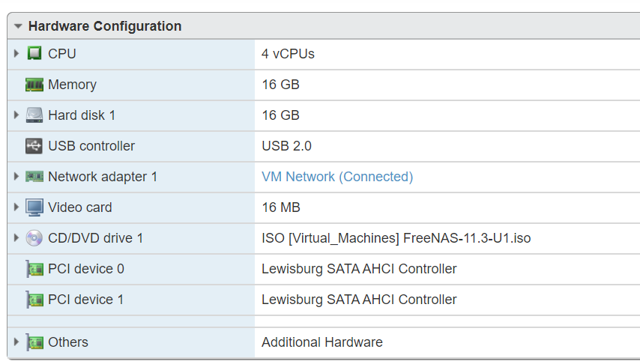This screenshot has width=640, height=364.
Task: Click the Network adapter 1 card icon
Action: coord(34,177)
